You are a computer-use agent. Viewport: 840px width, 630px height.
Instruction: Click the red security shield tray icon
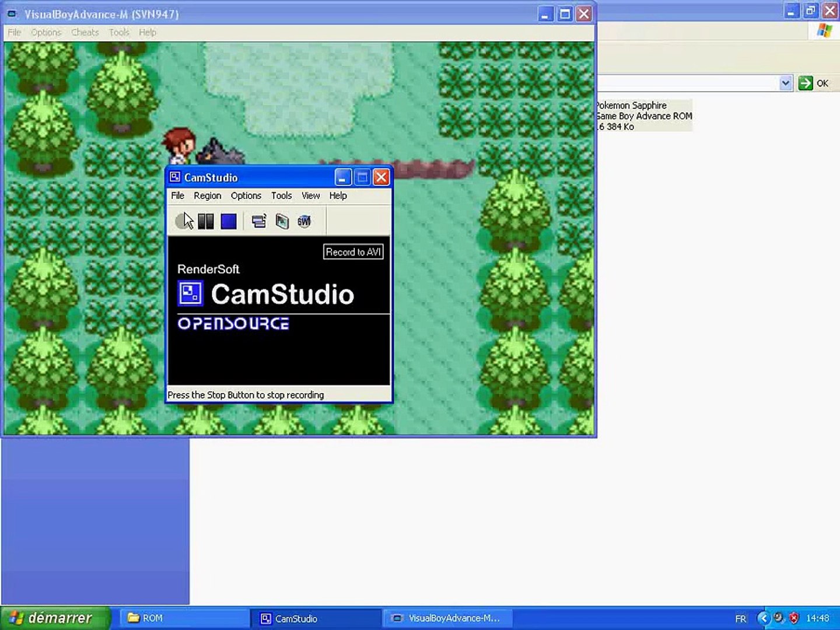(794, 618)
